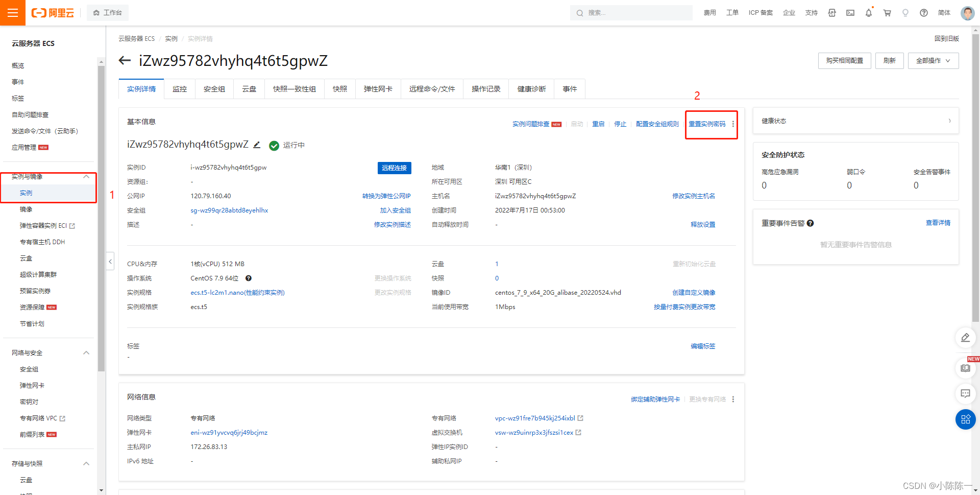Image resolution: width=980 pixels, height=495 pixels.
Task: Click the help icon next to CentOS 7.9
Action: coord(249,278)
